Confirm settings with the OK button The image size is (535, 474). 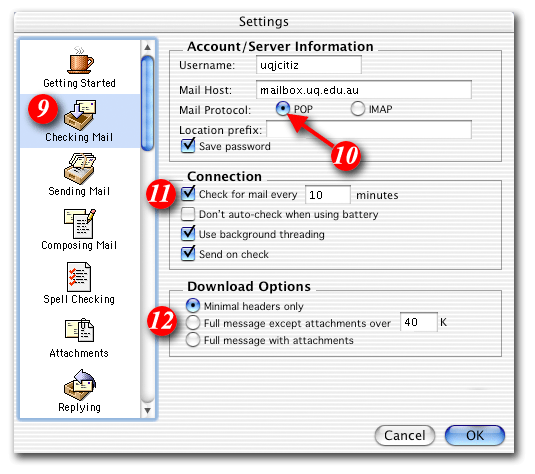point(475,435)
